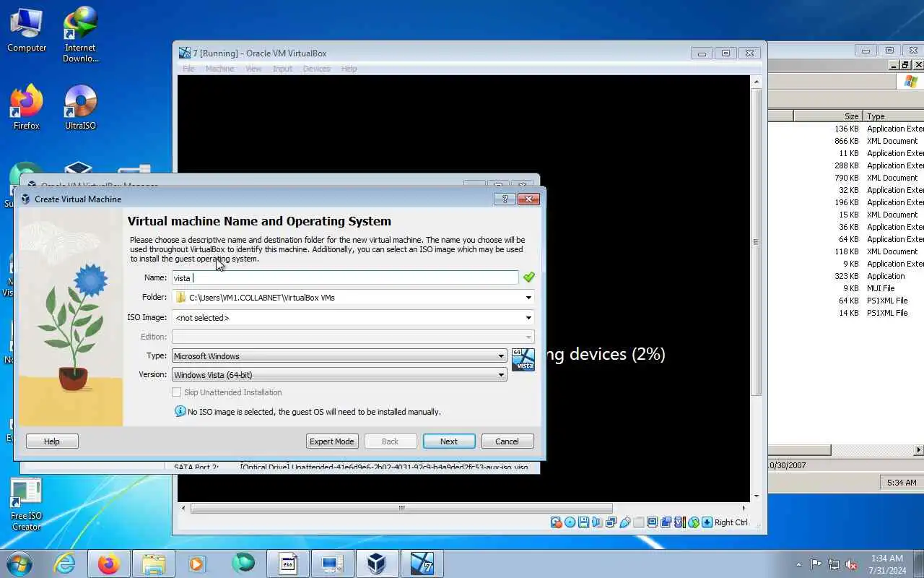Click the VM window horizontal scrollbar thumb
The height and width of the screenshot is (578, 924).
coord(401,508)
